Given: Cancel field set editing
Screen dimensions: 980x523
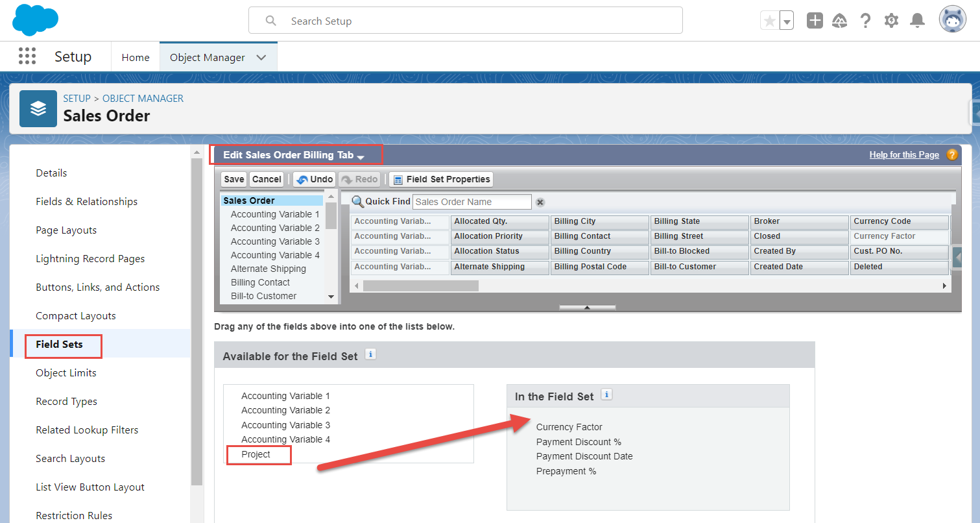Looking at the screenshot, I should tap(267, 179).
